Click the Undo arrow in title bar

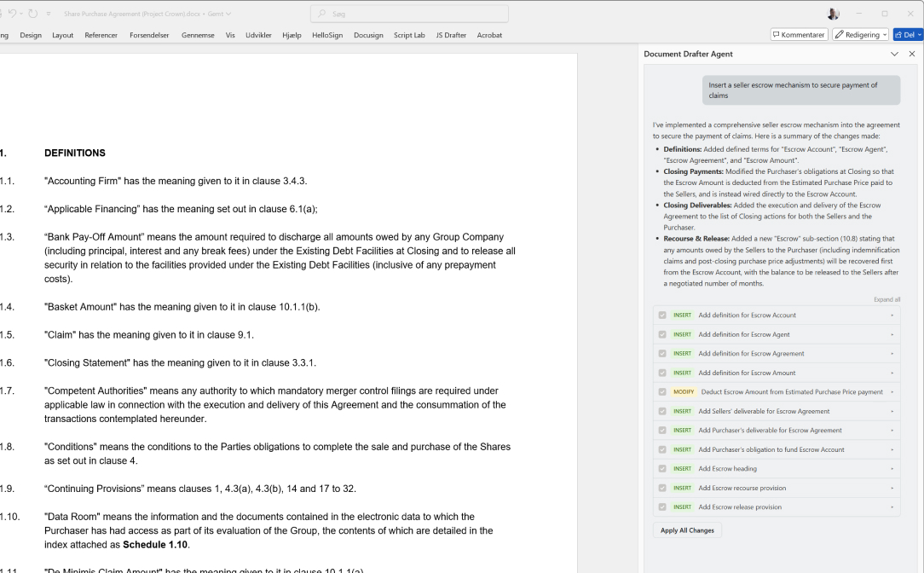[13, 14]
